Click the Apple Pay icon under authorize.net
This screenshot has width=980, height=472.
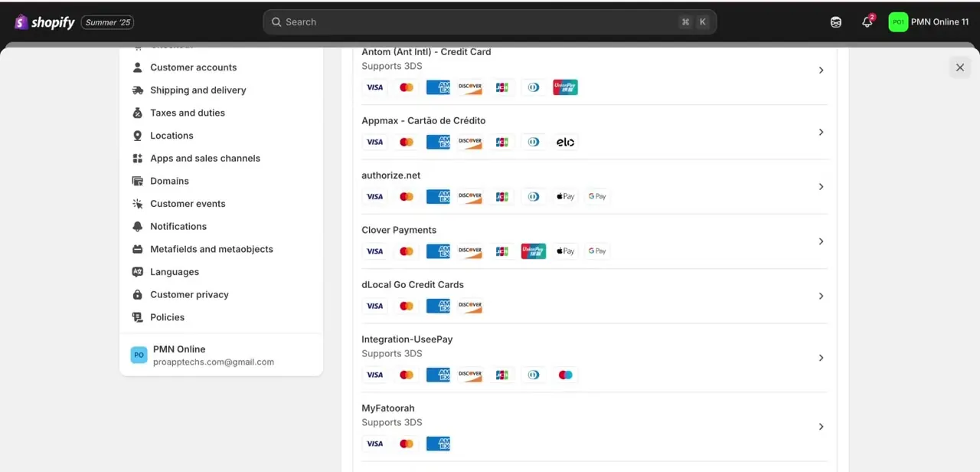(565, 197)
